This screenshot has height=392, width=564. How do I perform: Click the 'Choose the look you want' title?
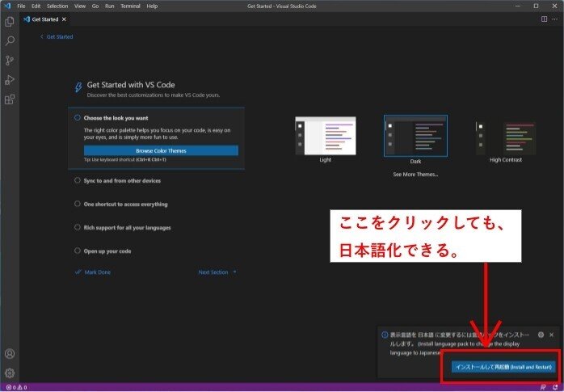tap(116, 118)
